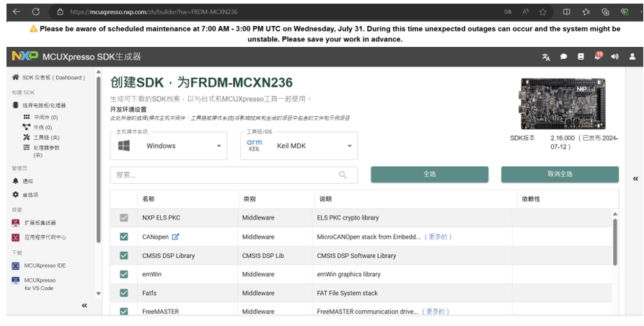Uncheck the emWin component checkbox

pyautogui.click(x=124, y=274)
